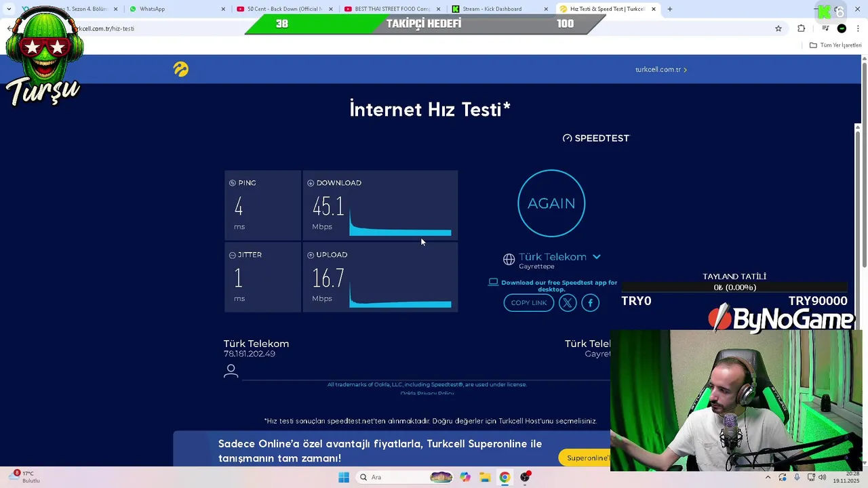868x488 pixels.
Task: Close the 50 Cent - Back Down tab
Action: click(x=331, y=9)
